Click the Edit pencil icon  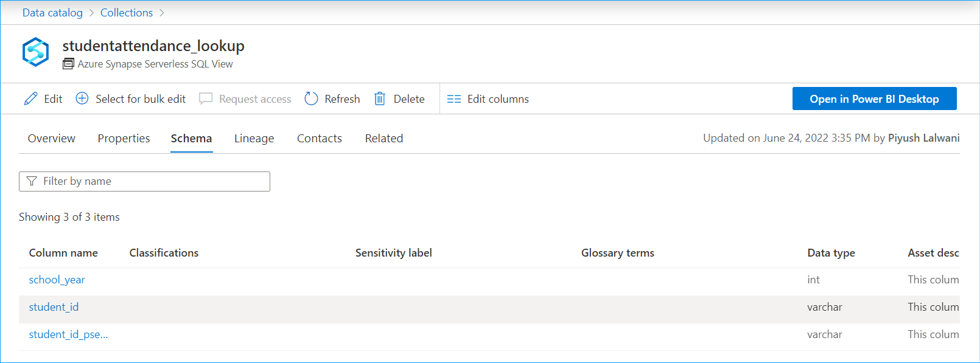click(x=30, y=99)
